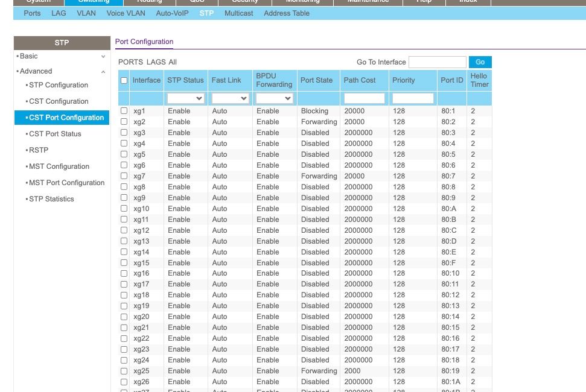Click path cost 2000 in xg25 row
The height and width of the screenshot is (392, 586).
[x=352, y=371]
